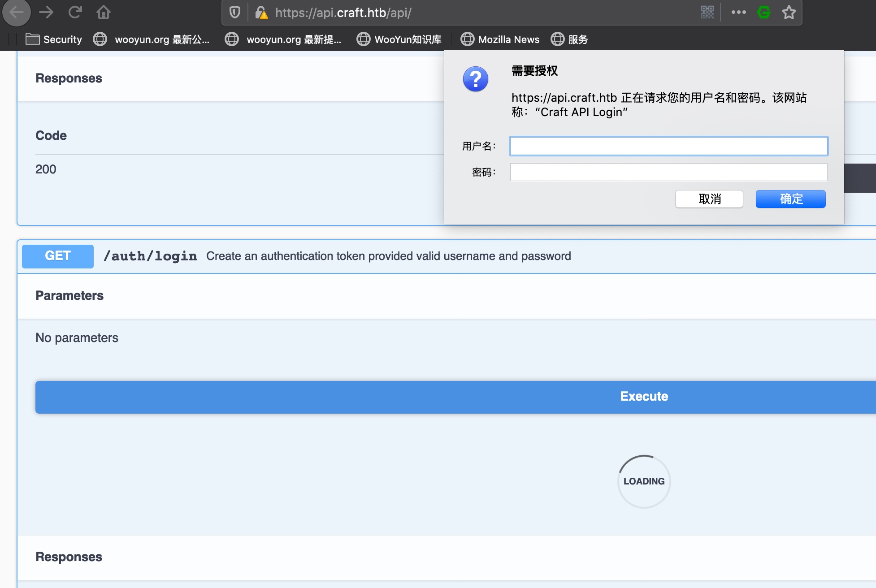Click the forward navigation arrow

pos(46,13)
